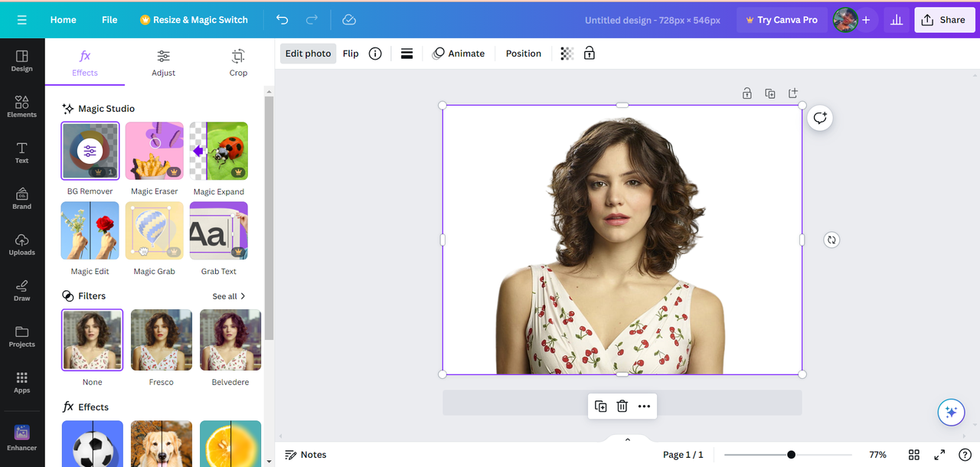Select the soccer ball effect thumbnail
Viewport: 980px width, 467px height.
(x=92, y=444)
